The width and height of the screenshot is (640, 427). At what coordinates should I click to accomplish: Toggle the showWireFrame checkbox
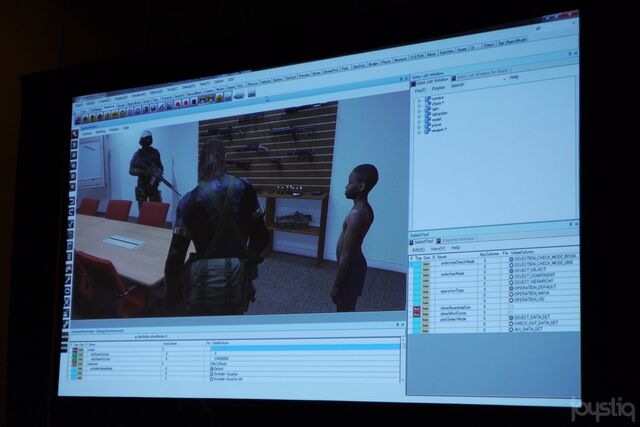[511, 311]
